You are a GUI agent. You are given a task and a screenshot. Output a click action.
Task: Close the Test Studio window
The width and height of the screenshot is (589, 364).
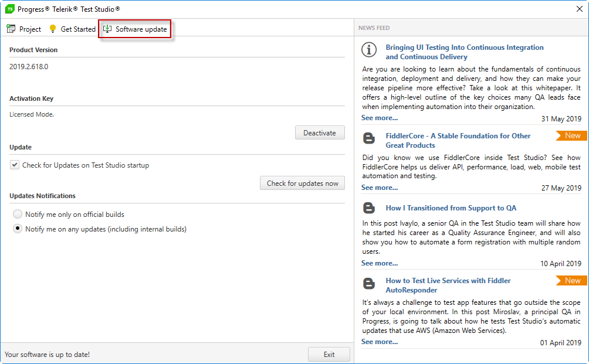coord(580,9)
